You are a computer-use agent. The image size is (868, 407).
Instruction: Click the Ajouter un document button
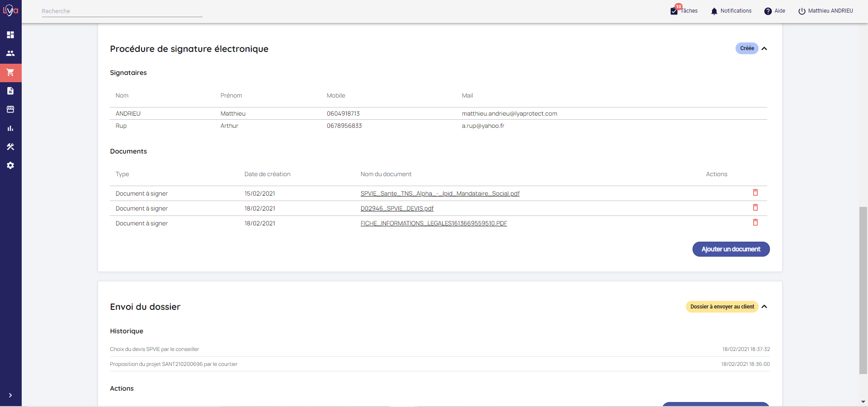pos(731,249)
